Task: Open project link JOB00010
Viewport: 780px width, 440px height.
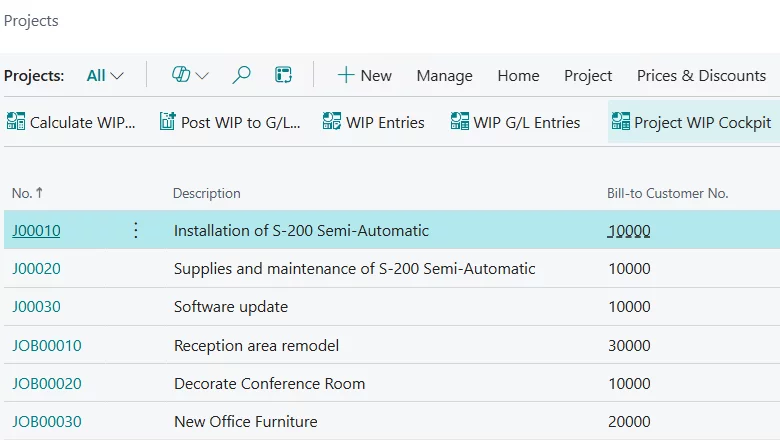Action: point(47,346)
